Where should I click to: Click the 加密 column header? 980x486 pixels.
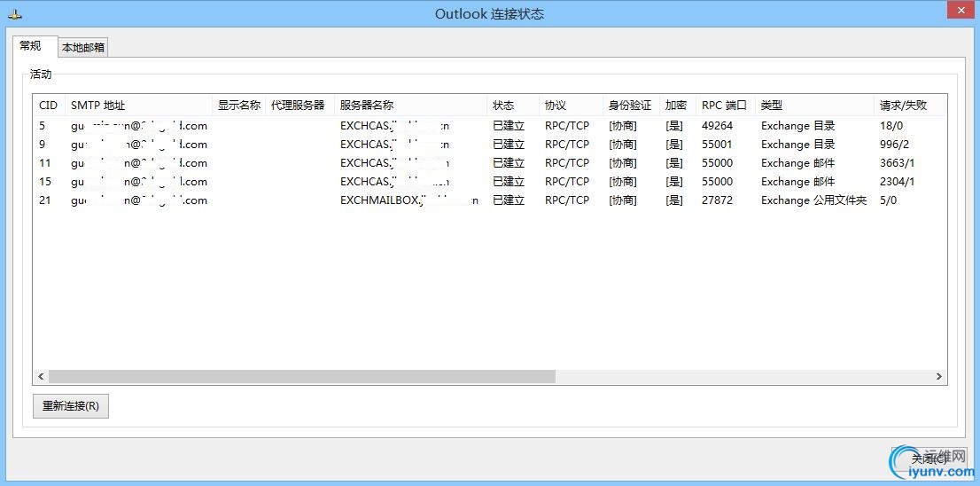677,105
